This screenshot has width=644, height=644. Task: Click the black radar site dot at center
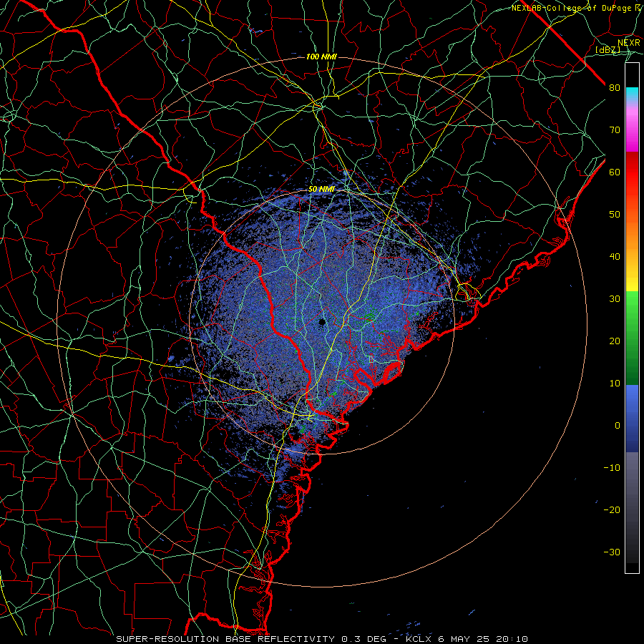tap(322, 322)
